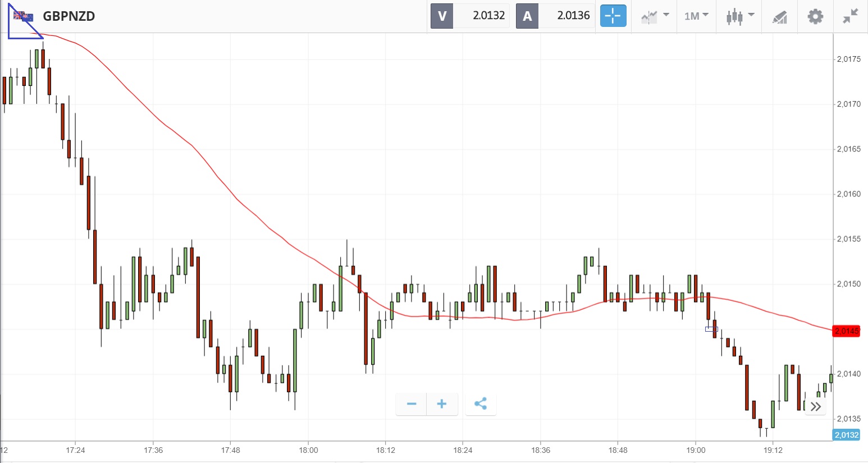868x463 pixels.
Task: Click the share chart icon
Action: click(481, 404)
